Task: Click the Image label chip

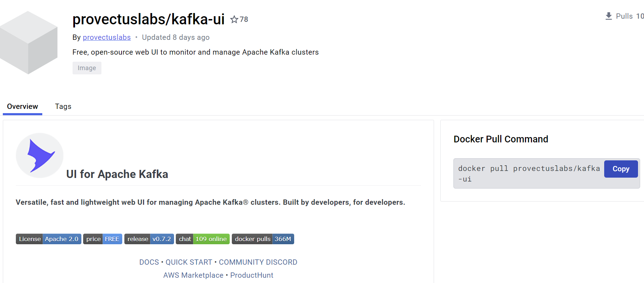Action: [87, 68]
